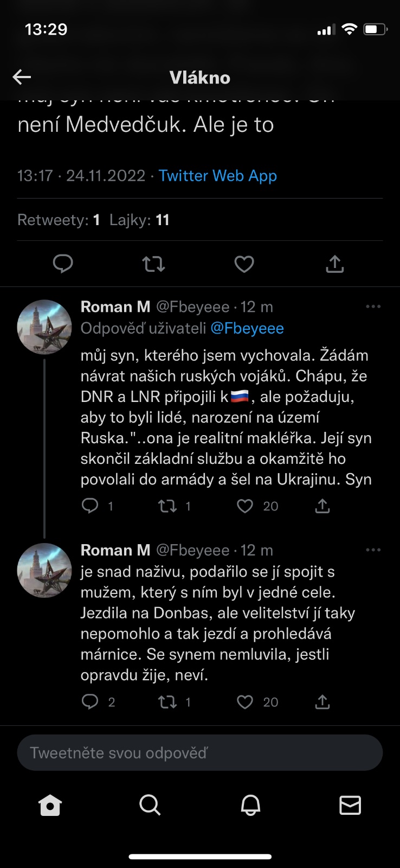Go back using the arrow icon

pyautogui.click(x=22, y=77)
